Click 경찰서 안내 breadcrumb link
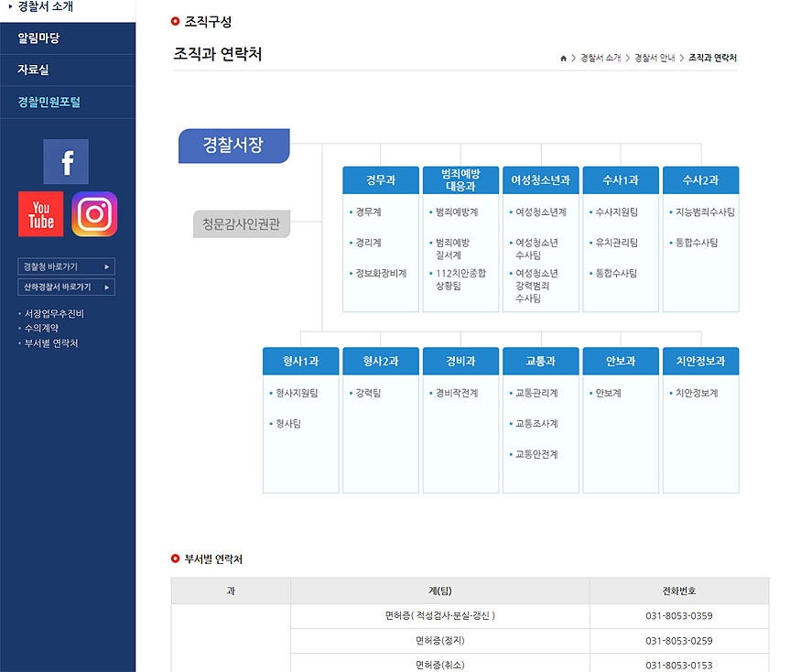Screen dimensions: 801x672 655,58
